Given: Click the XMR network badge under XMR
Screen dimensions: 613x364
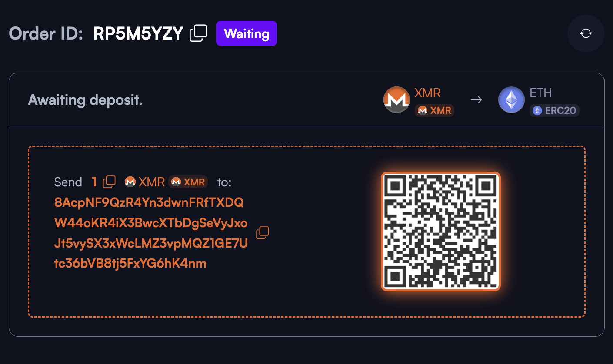Looking at the screenshot, I should (x=434, y=110).
